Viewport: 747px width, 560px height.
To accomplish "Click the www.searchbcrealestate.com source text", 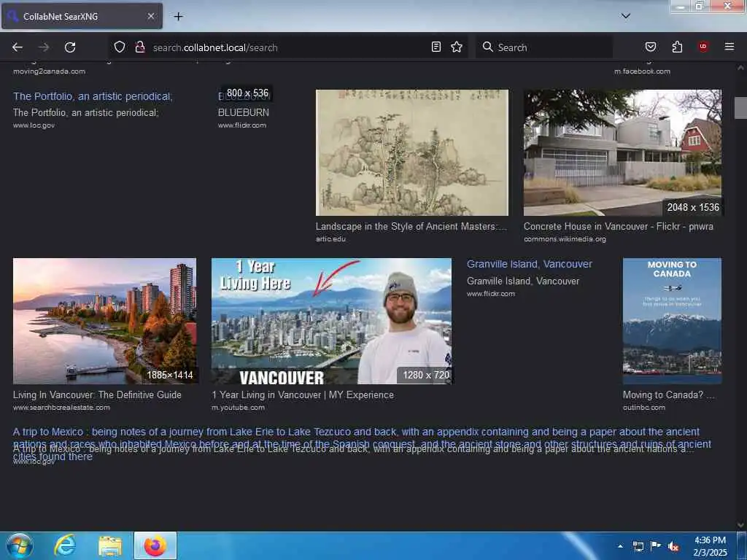I will pos(61,408).
